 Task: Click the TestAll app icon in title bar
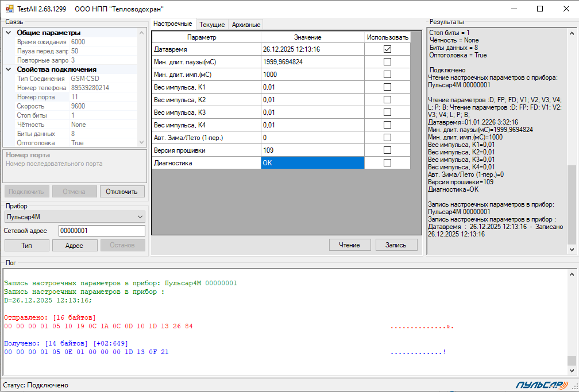click(9, 9)
